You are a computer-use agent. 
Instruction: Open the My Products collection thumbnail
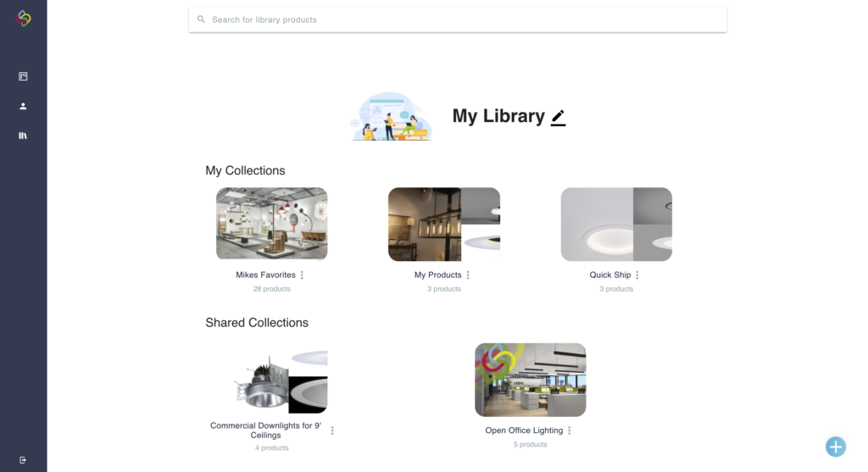pos(444,224)
